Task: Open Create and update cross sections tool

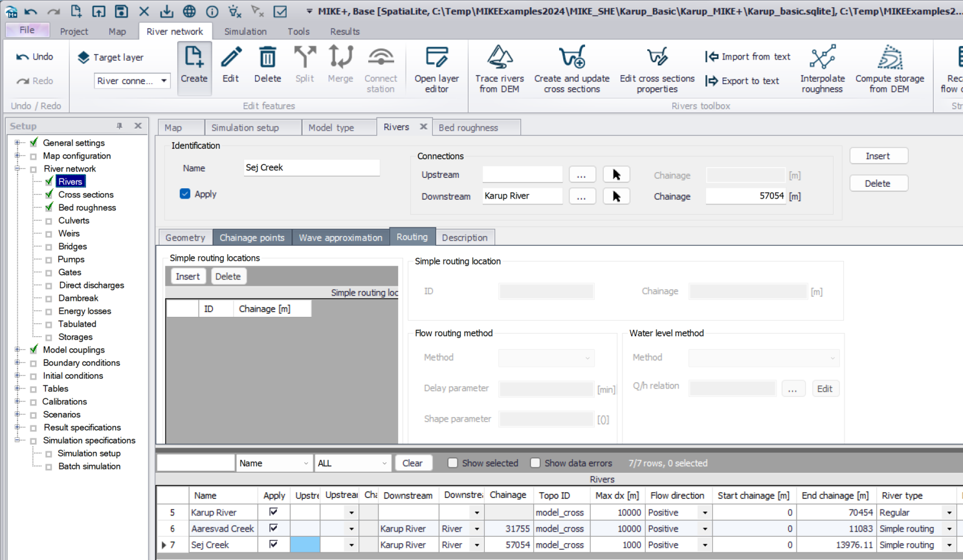Action: [572, 69]
